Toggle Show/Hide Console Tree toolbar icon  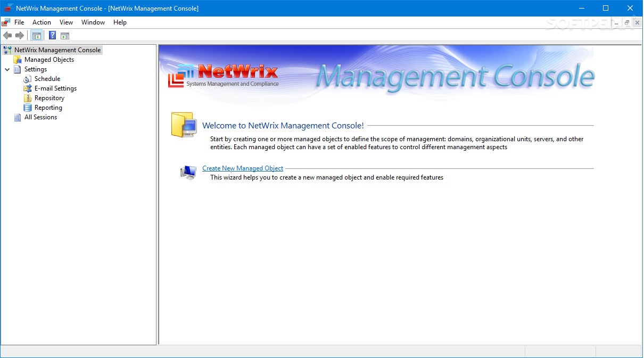37,36
